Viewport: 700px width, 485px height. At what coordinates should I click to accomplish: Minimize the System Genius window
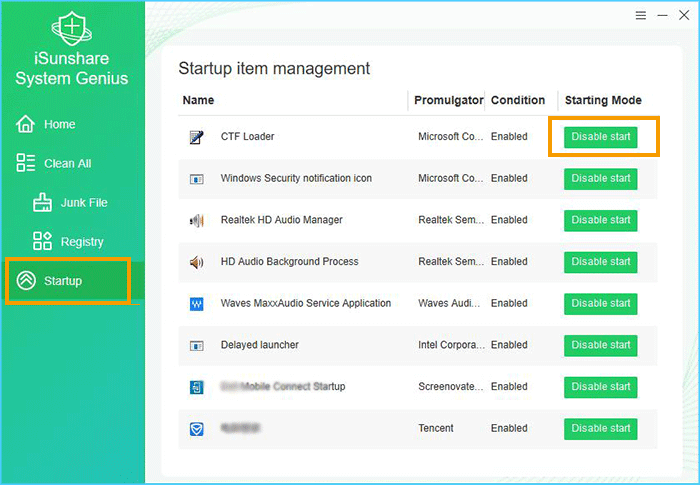tap(662, 16)
